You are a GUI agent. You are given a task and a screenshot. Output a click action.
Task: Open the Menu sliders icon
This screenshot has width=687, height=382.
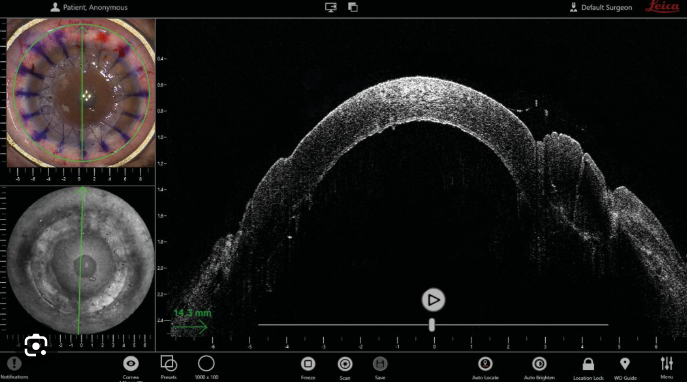666,363
